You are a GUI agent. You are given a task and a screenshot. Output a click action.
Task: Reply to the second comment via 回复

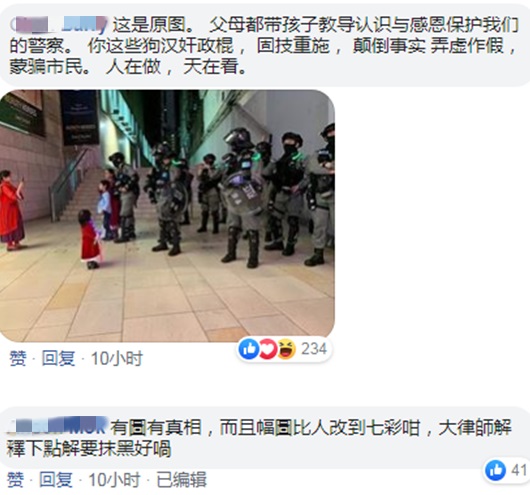pyautogui.click(x=56, y=479)
